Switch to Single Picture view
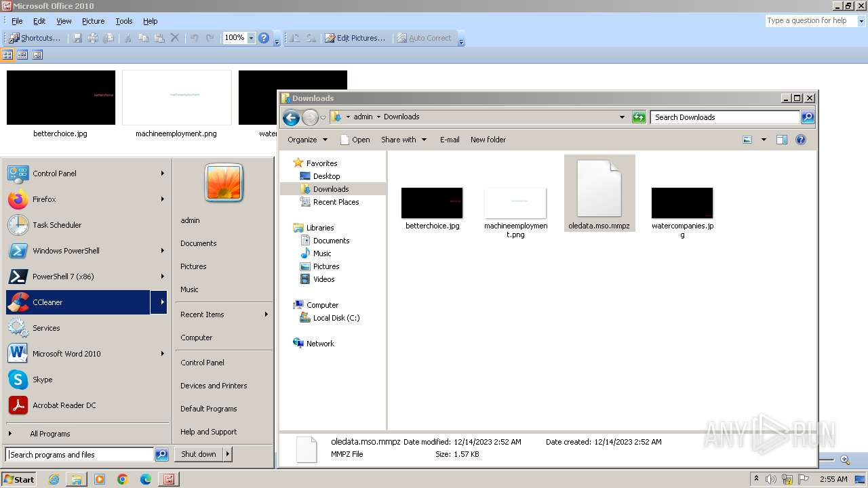Image resolution: width=868 pixels, height=488 pixels. coord(37,55)
